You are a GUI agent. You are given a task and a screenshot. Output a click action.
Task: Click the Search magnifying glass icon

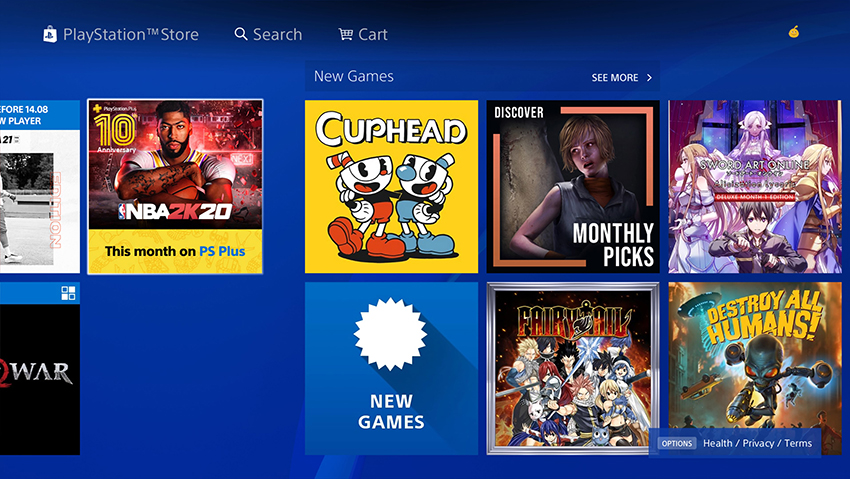tap(241, 34)
